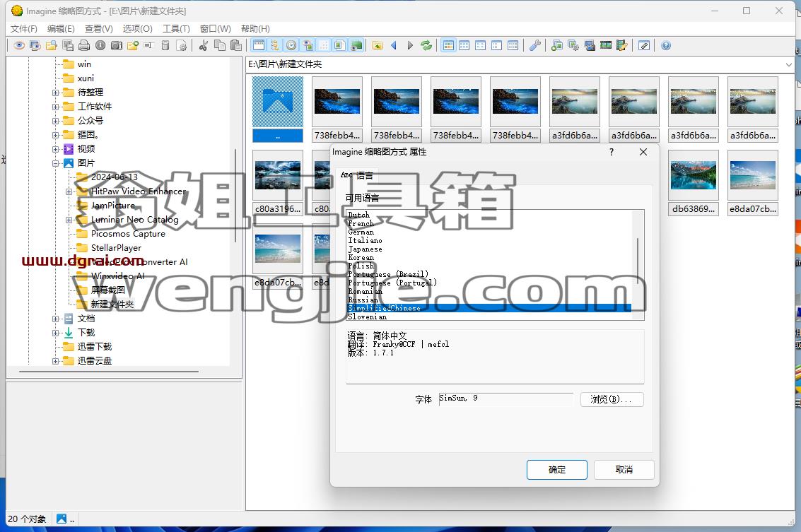Click the green Refresh arrows icon
Screen dimensions: 801x532
click(426, 45)
